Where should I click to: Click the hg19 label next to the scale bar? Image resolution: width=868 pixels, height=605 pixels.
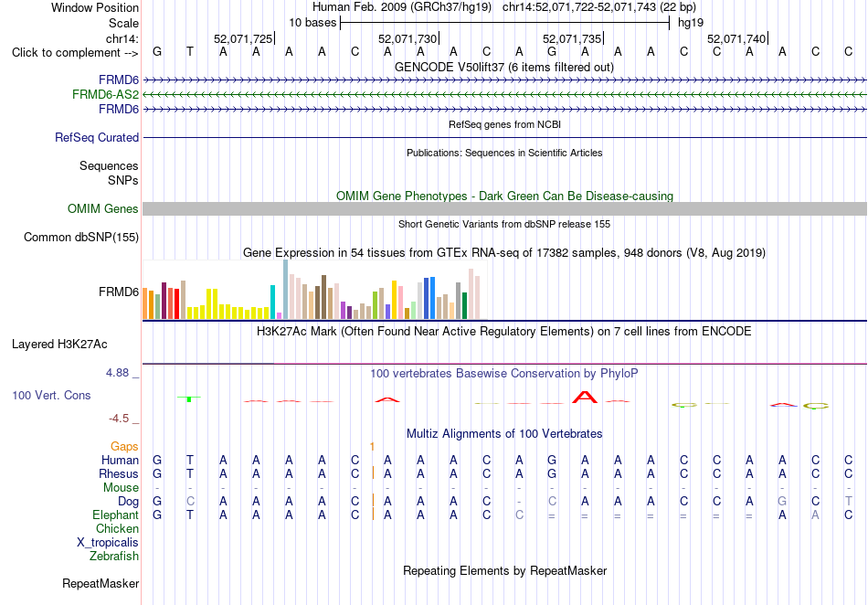[691, 23]
